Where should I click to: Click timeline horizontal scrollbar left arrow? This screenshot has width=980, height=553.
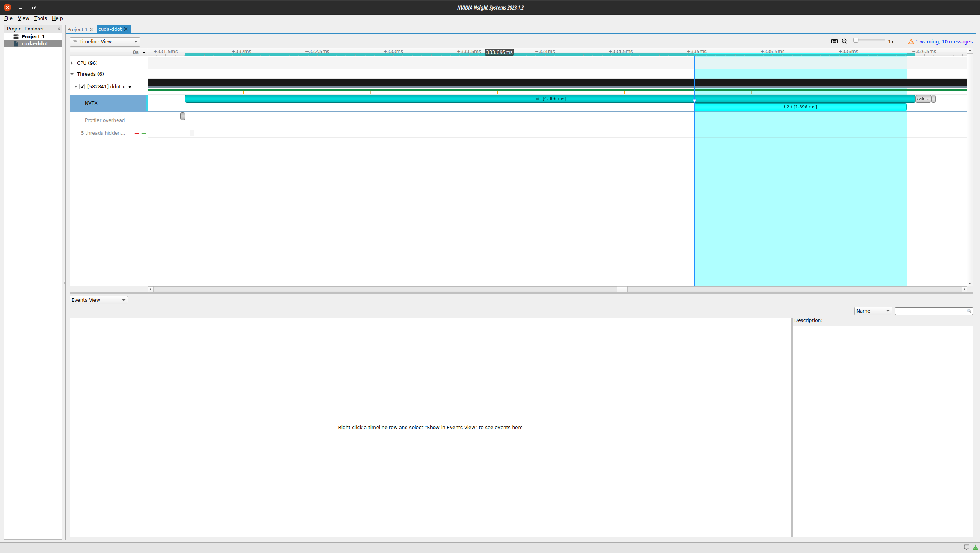tap(151, 290)
